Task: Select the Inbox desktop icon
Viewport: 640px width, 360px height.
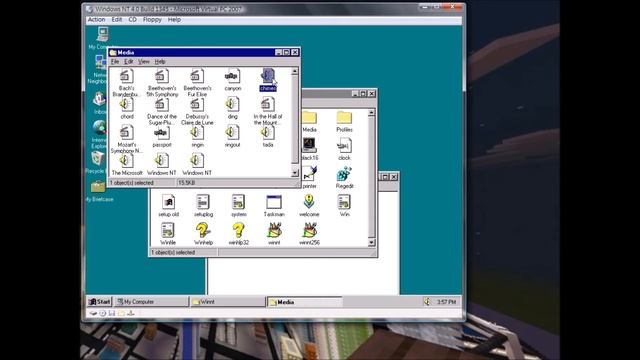Action: point(99,99)
